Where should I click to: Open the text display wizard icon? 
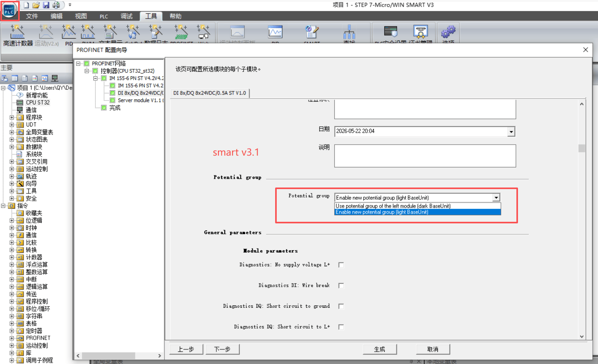pyautogui.click(x=110, y=32)
